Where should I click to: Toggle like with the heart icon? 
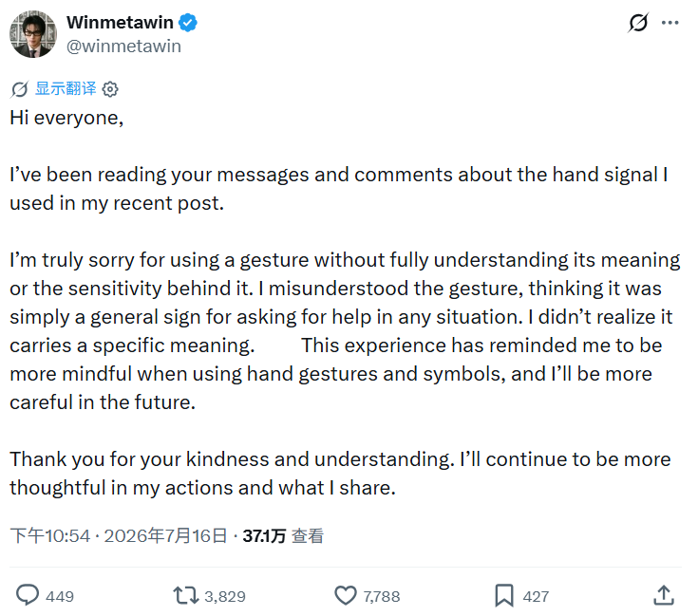click(x=346, y=595)
